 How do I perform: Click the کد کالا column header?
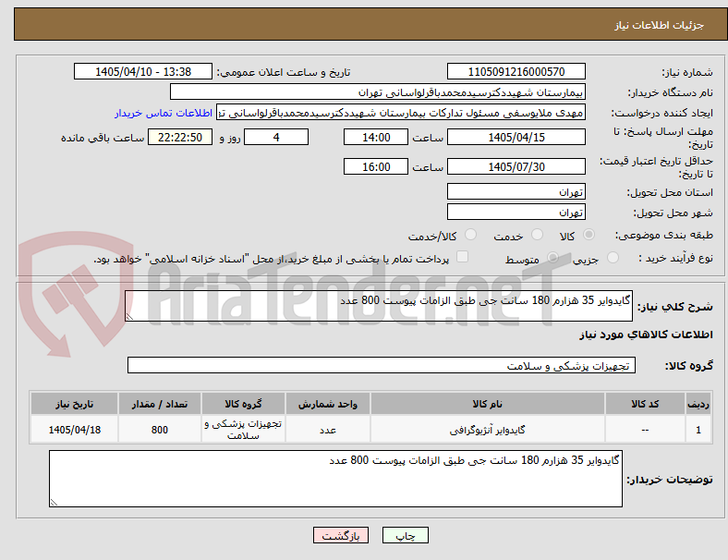point(645,404)
